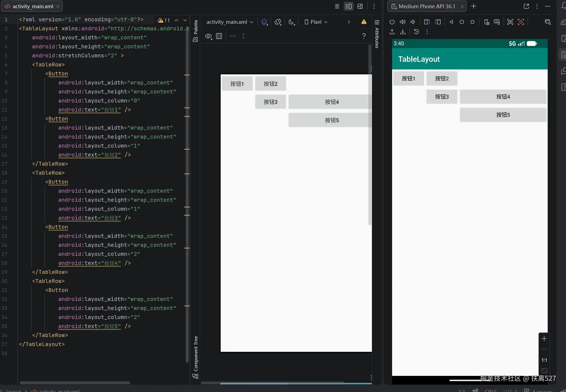Switch editor to Split view mode
The image size is (566, 392).
pos(348,6)
